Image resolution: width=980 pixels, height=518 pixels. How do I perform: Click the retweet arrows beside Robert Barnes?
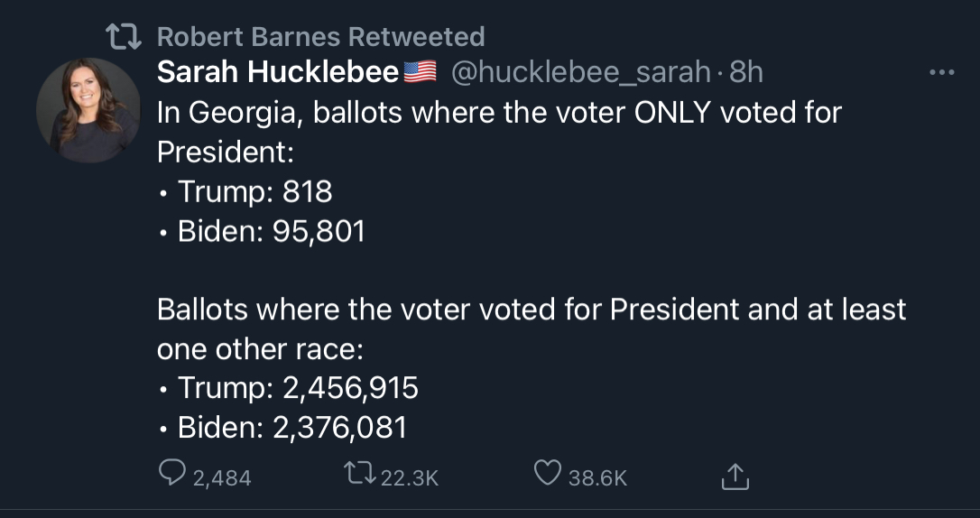(125, 36)
